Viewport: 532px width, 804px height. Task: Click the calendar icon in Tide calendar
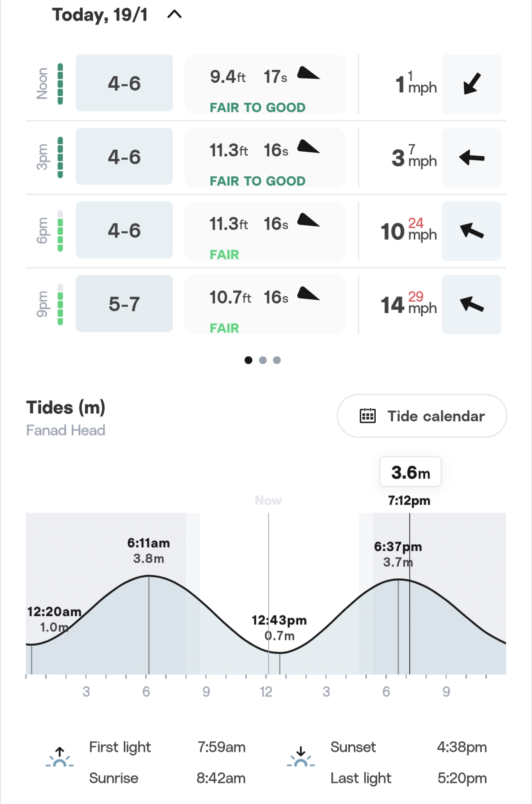(x=367, y=416)
